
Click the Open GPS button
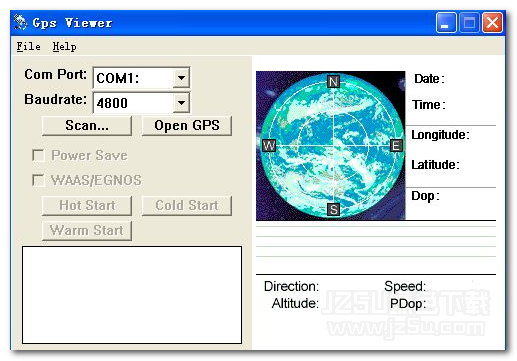pos(187,125)
